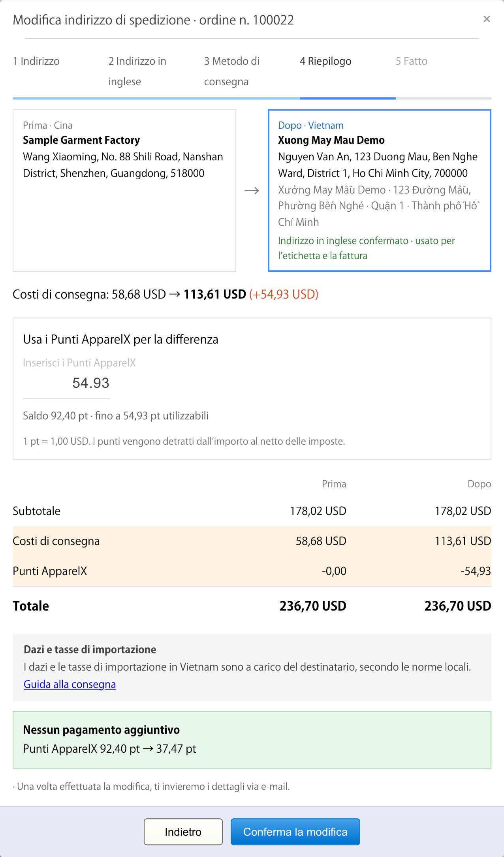Focus the Punti ApparelX input field
Viewport: 504px width, 857px height.
click(66, 383)
